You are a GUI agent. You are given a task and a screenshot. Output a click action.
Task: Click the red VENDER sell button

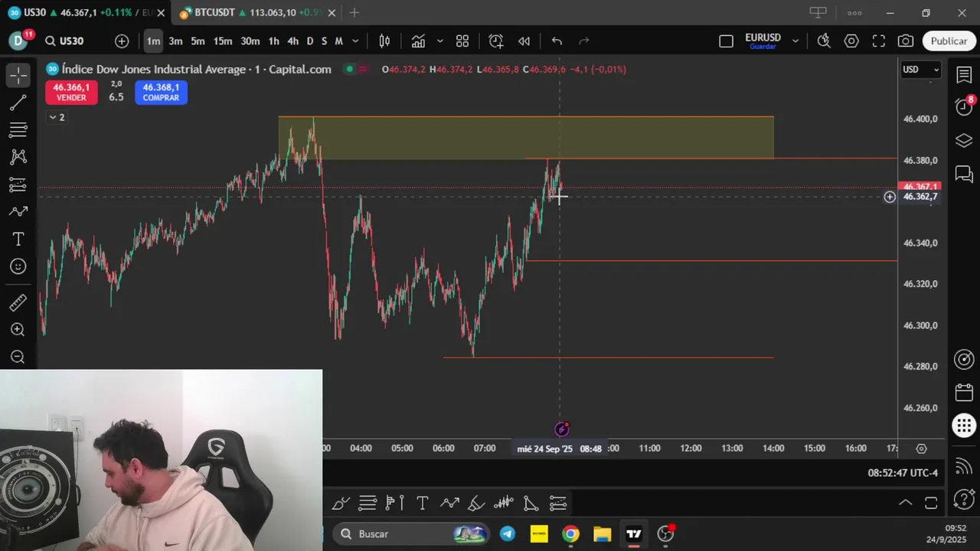[71, 93]
